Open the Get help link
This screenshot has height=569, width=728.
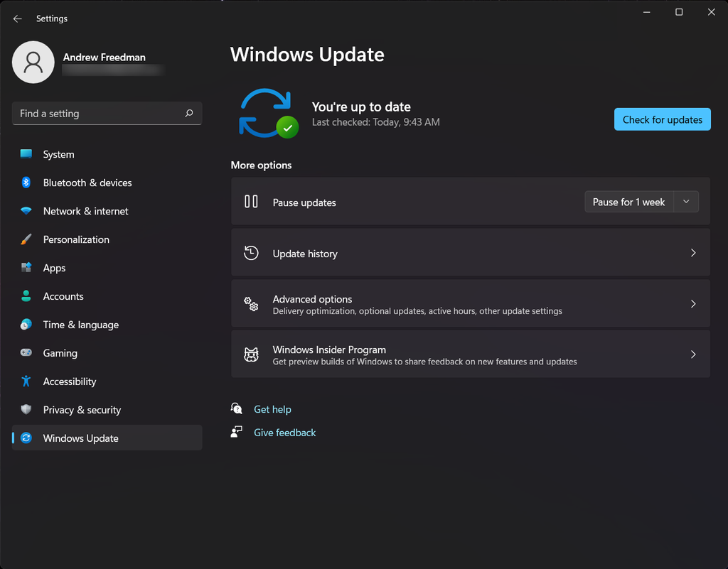pyautogui.click(x=272, y=409)
